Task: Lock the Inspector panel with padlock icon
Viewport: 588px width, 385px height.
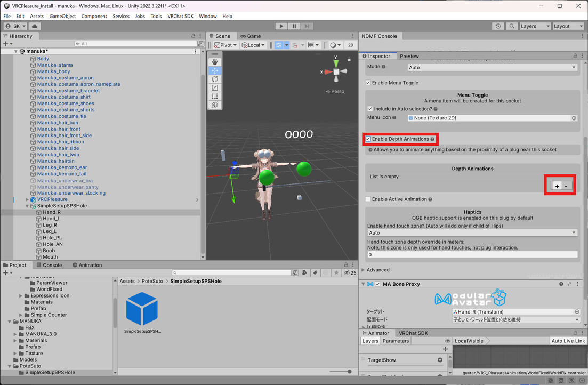Action: point(575,55)
